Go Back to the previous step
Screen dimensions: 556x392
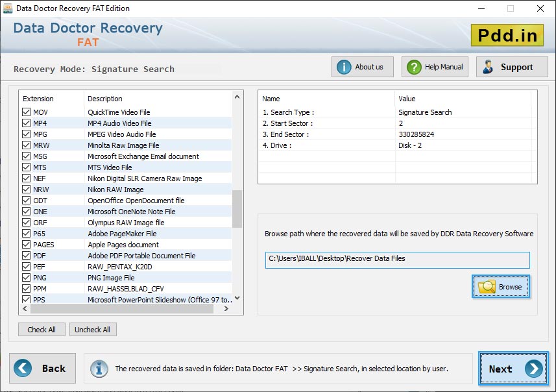click(43, 368)
